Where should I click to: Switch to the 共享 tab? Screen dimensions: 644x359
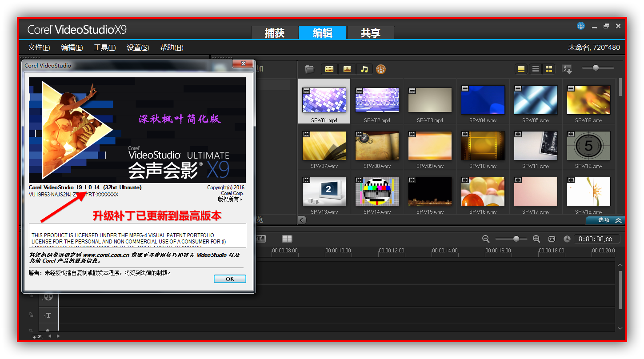(370, 33)
